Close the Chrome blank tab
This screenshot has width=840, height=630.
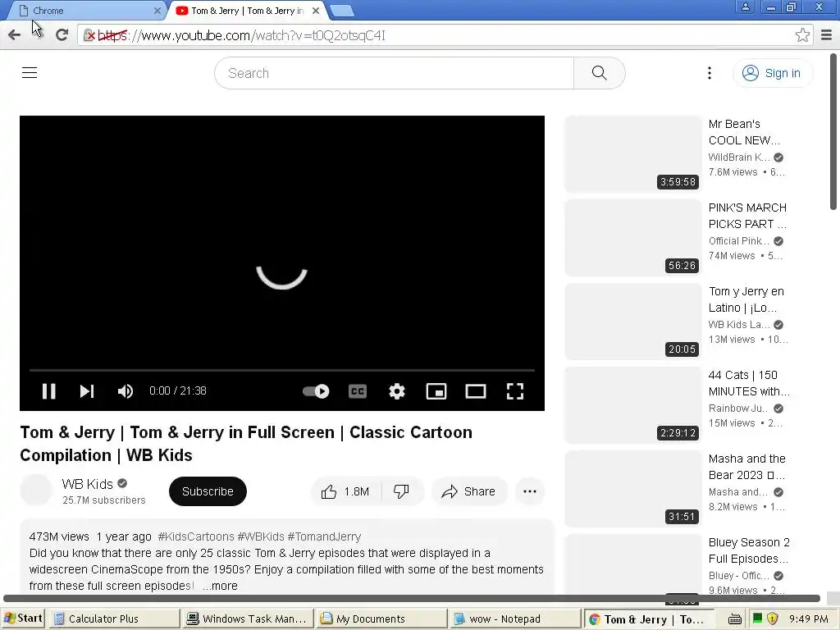[x=157, y=10]
